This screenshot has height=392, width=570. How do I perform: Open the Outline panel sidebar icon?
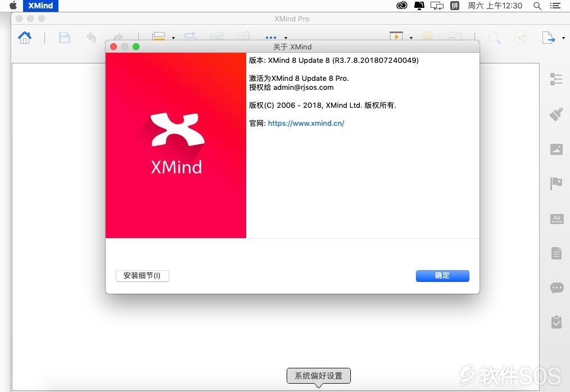tap(556, 79)
